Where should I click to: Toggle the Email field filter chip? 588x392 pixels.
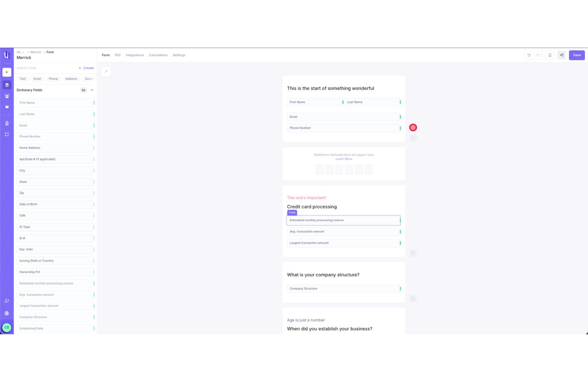point(37,79)
